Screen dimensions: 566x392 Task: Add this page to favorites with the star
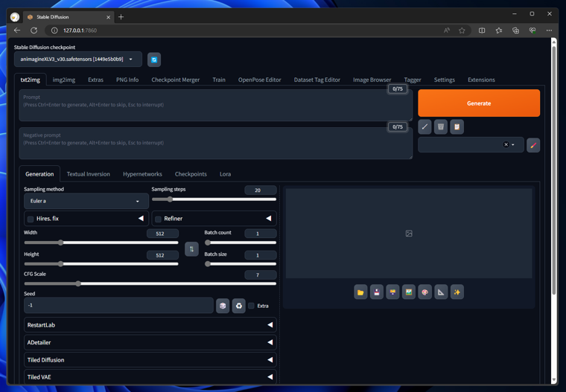(x=462, y=30)
